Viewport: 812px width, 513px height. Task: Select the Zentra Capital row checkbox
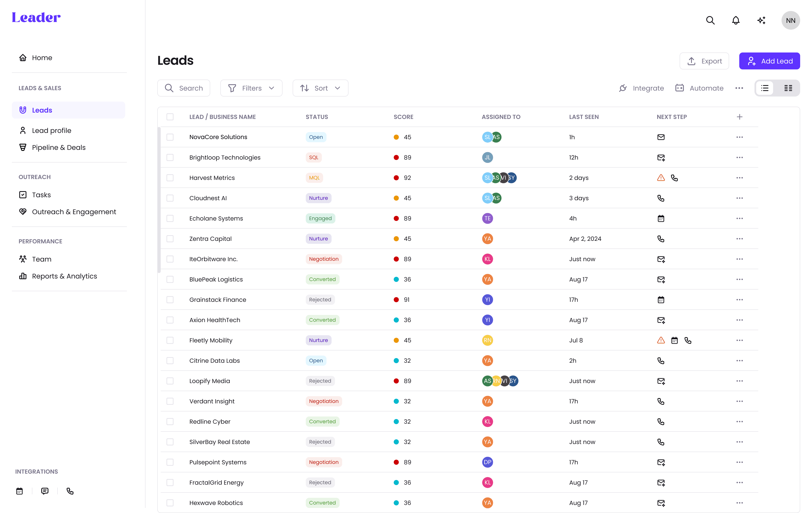point(170,239)
